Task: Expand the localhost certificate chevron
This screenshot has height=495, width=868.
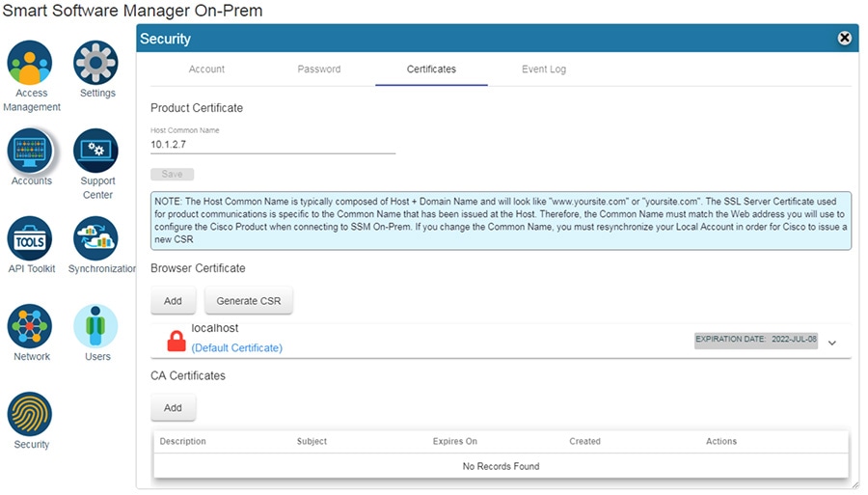Action: point(832,343)
